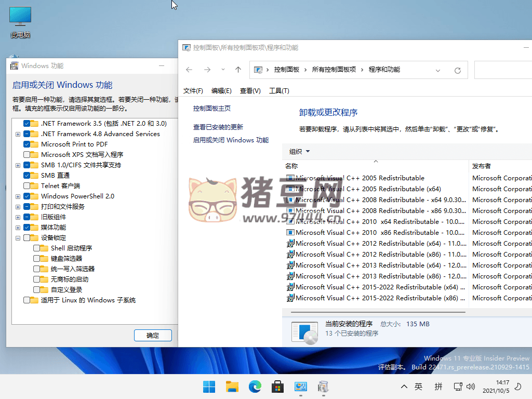Click the Windows 功能 title bar icon
The height and width of the screenshot is (399, 532).
14,66
